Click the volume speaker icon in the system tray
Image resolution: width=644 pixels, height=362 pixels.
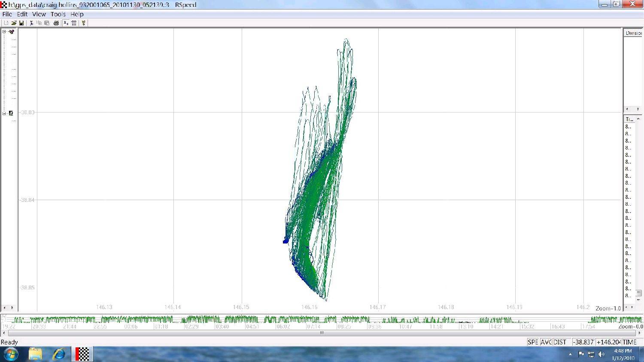601,354
